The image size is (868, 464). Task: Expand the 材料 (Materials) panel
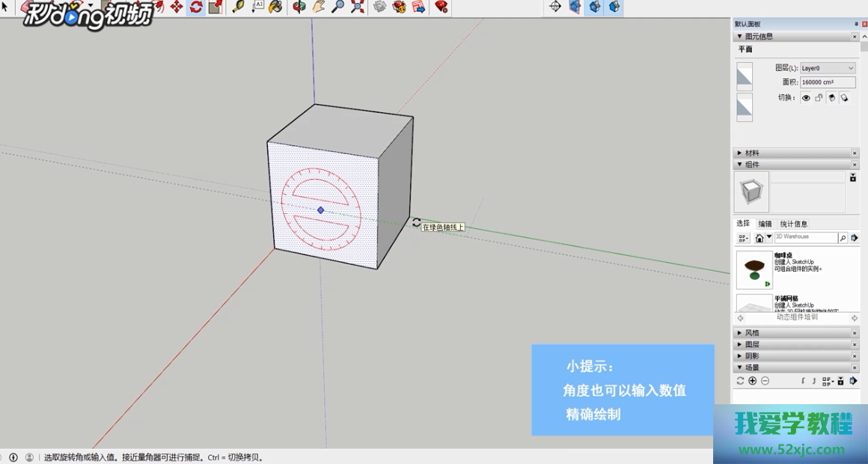point(752,153)
